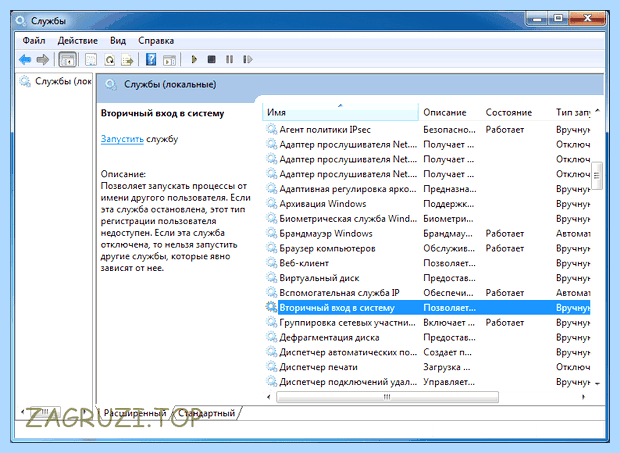The width and height of the screenshot is (620, 453).
Task: Switch to the Расширенный tab
Action: pos(135,413)
